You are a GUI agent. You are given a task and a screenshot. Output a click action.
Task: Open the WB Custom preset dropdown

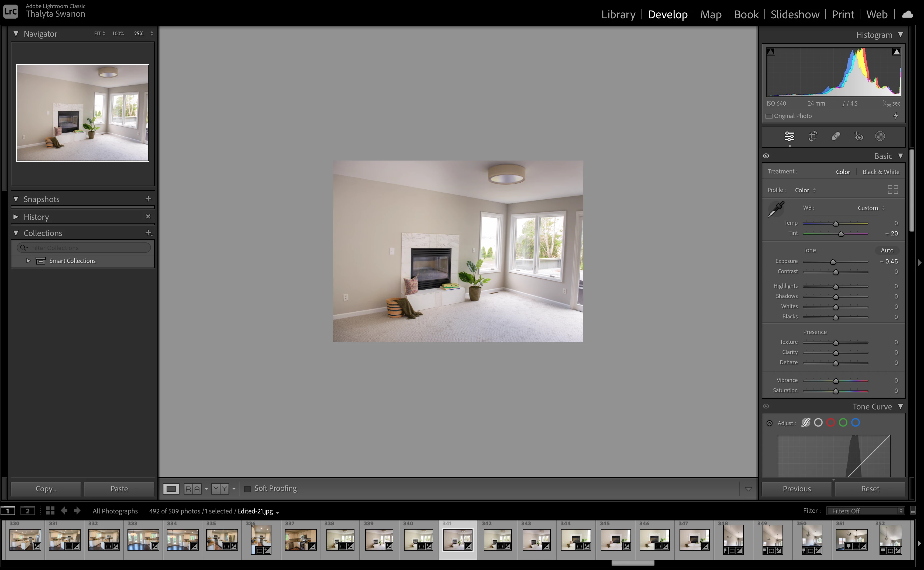pyautogui.click(x=871, y=208)
